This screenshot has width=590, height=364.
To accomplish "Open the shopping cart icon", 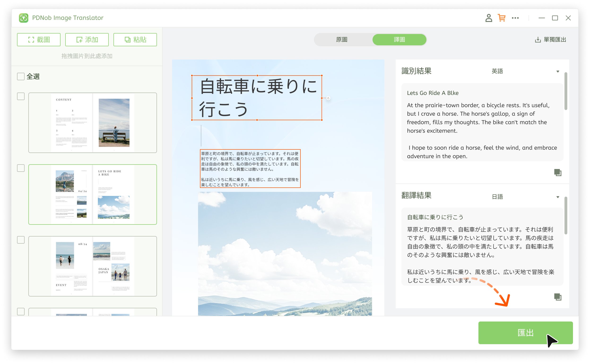I will coord(502,18).
